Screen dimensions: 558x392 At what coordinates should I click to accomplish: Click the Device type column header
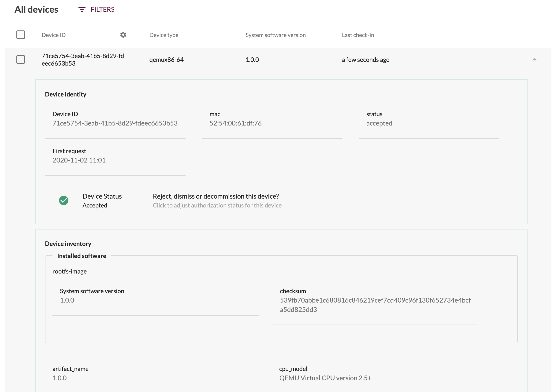[164, 35]
